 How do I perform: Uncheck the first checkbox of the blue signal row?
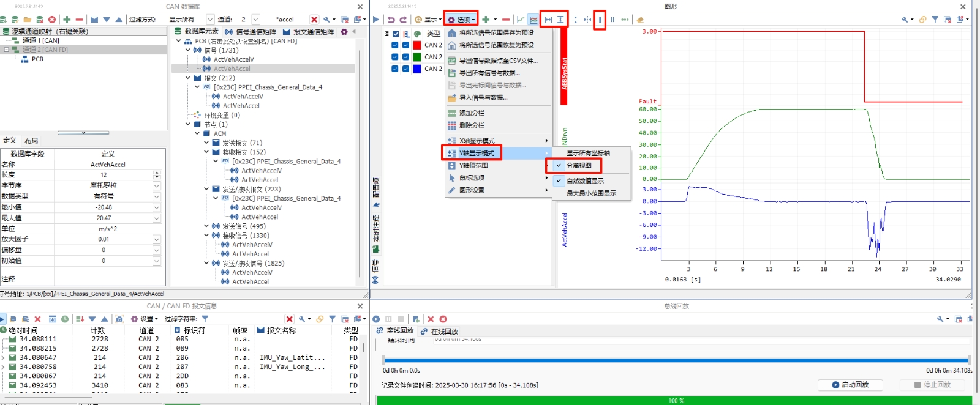click(x=395, y=69)
